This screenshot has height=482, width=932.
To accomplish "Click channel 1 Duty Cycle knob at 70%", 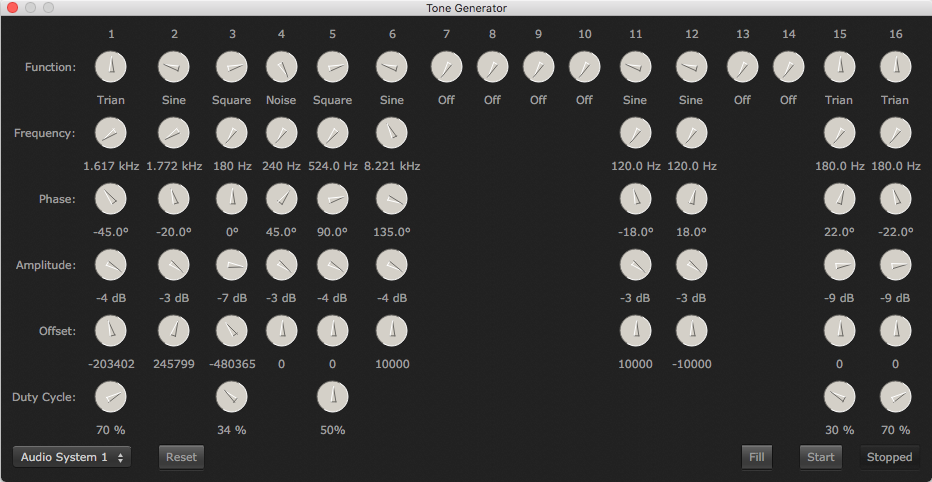I will 111,397.
